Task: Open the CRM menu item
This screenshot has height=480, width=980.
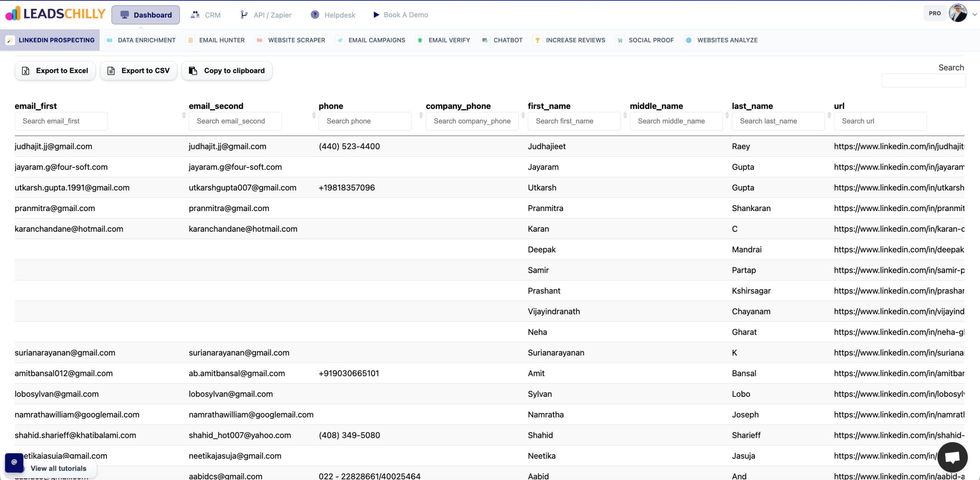Action: pos(206,15)
